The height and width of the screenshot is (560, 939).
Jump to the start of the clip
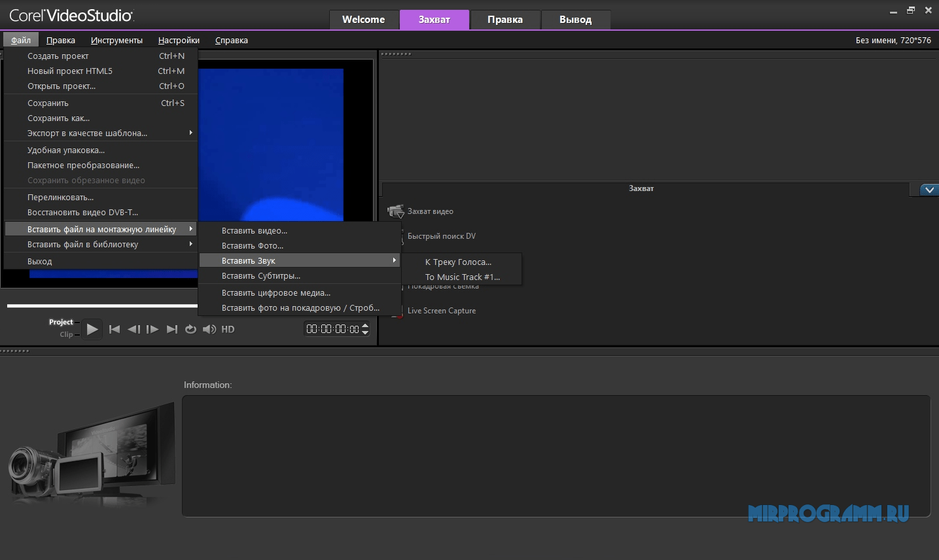(x=115, y=329)
